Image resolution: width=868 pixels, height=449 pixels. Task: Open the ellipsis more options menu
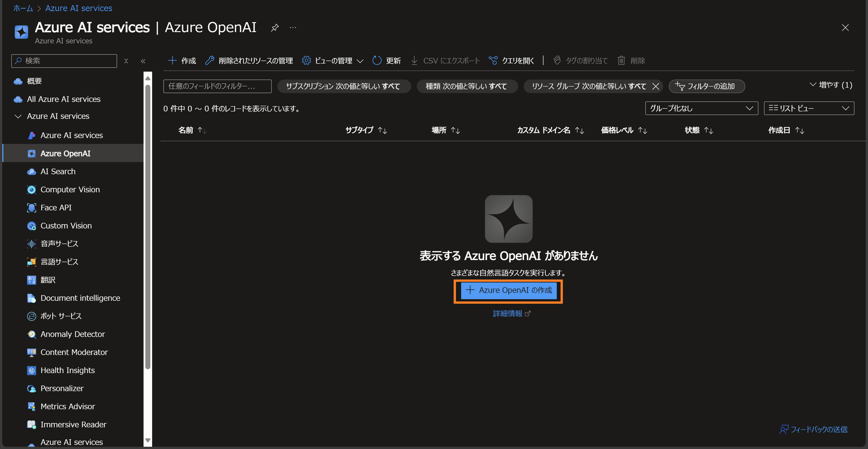point(293,28)
